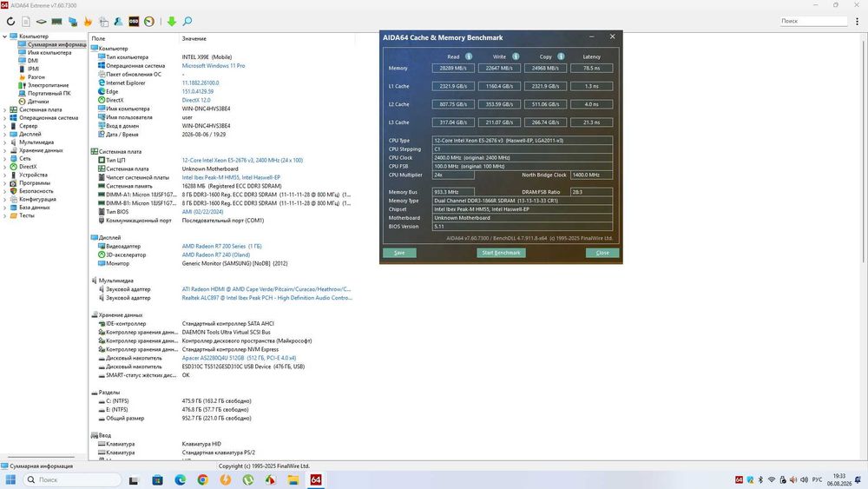The image size is (868, 489).
Task: Open the AMI (02/22/2024) BIOS link
Action: click(x=202, y=212)
